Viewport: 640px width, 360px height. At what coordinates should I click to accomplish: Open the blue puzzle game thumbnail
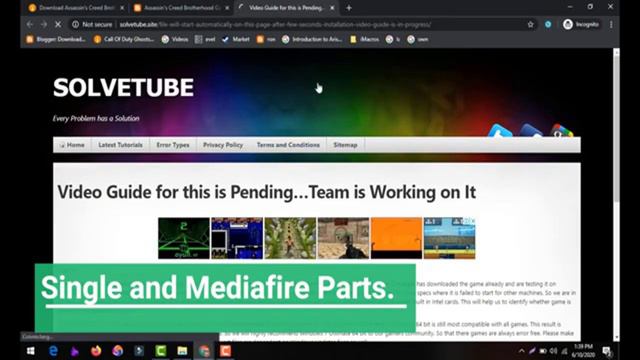click(x=237, y=238)
